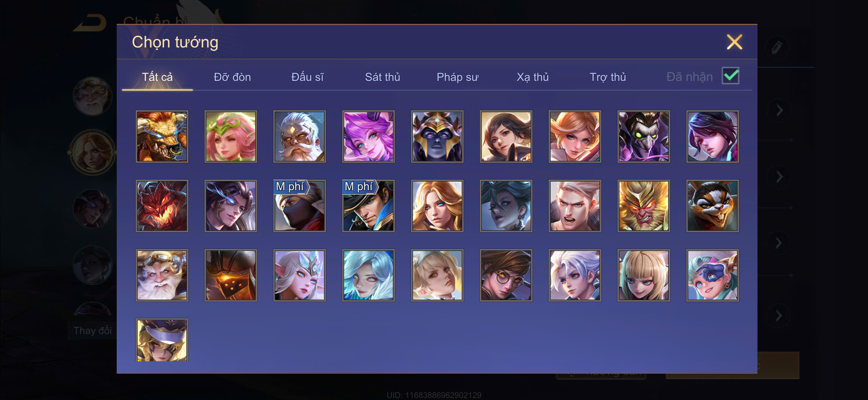Viewport: 868px width, 400px height.
Task: Choose the brown-haired hero with round glasses
Action: pyautogui.click(x=506, y=275)
